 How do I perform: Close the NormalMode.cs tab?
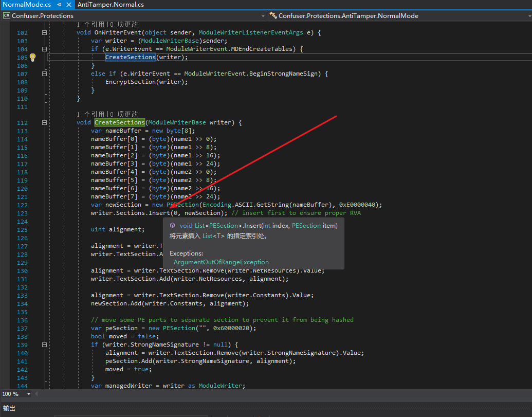68,5
